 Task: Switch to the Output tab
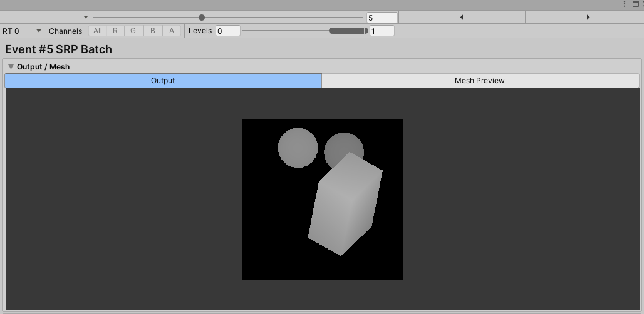(x=163, y=81)
